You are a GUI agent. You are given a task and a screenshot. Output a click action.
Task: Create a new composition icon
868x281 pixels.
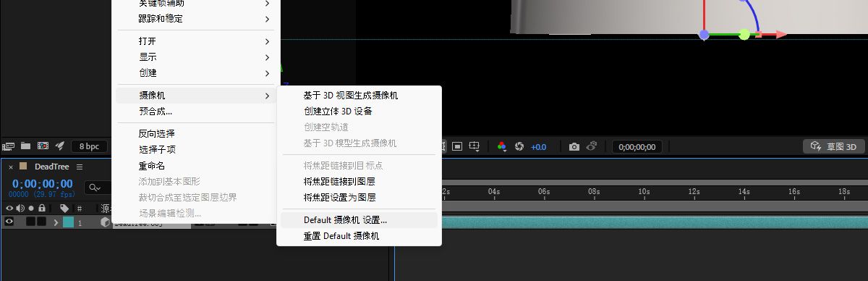(x=43, y=146)
